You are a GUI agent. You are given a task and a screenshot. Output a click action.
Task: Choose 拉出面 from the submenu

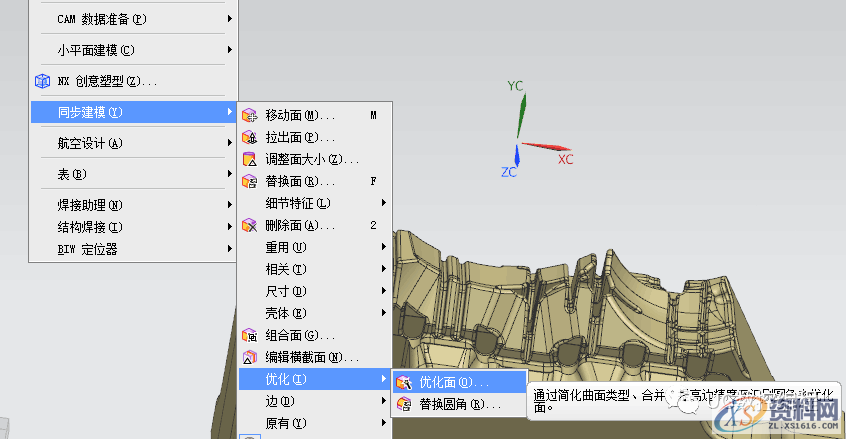[x=315, y=137]
